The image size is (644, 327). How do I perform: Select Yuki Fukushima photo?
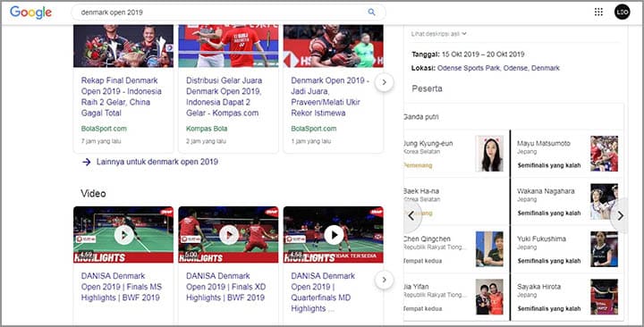coord(604,249)
